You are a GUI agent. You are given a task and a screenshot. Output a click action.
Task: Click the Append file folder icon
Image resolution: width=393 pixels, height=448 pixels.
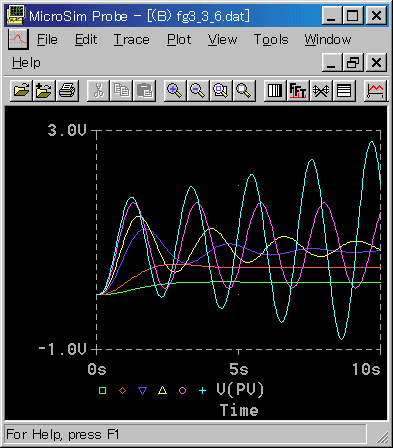[x=44, y=90]
